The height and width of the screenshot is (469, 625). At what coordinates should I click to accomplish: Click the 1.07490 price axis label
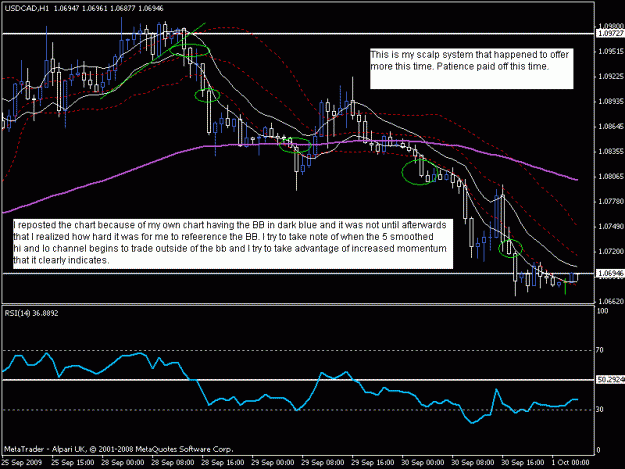coord(611,226)
